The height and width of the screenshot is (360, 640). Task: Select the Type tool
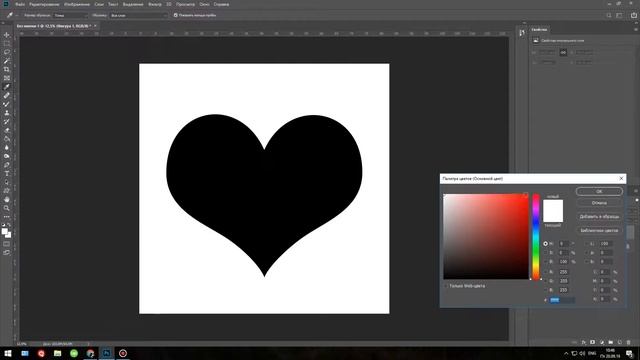point(7,173)
